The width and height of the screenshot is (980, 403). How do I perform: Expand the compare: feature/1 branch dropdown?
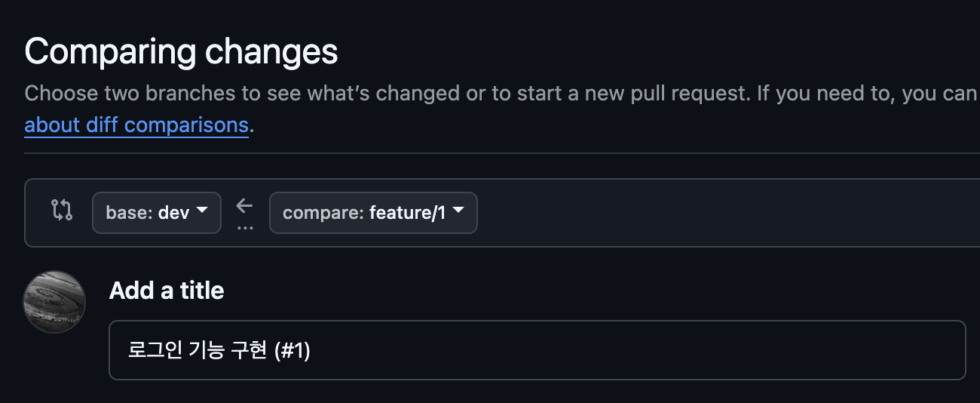(373, 213)
